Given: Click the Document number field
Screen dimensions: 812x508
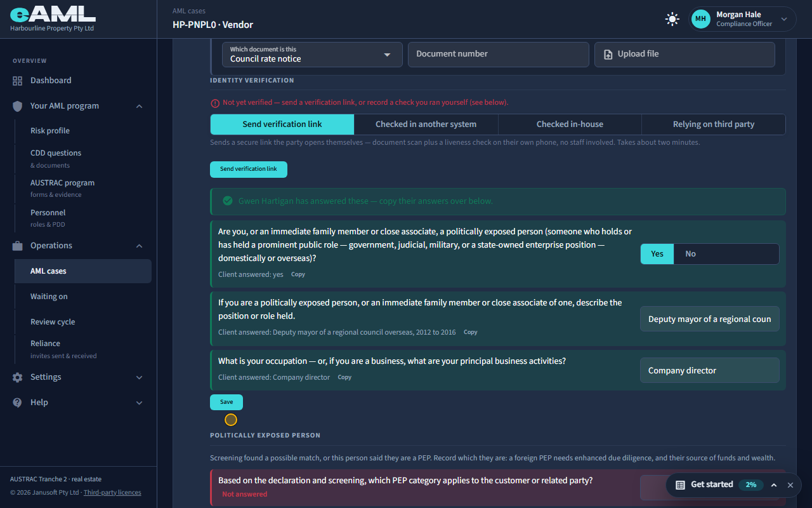Looking at the screenshot, I should pos(499,55).
